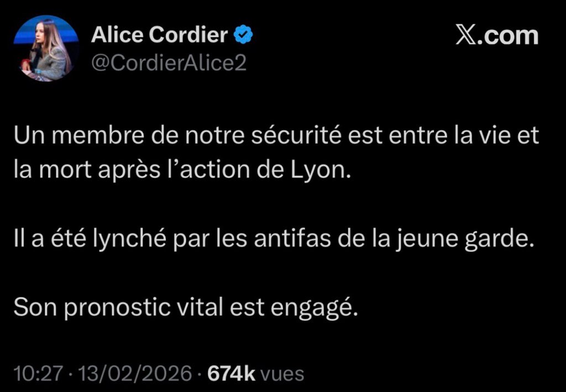This screenshot has width=566, height=392.
Task: Click the ".com" text of the watermark
Action: (x=509, y=35)
